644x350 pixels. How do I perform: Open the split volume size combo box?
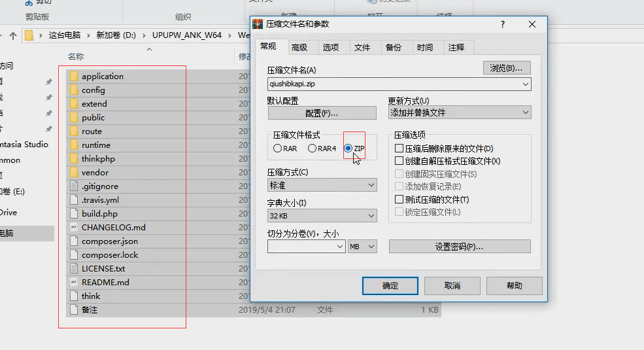(307, 247)
